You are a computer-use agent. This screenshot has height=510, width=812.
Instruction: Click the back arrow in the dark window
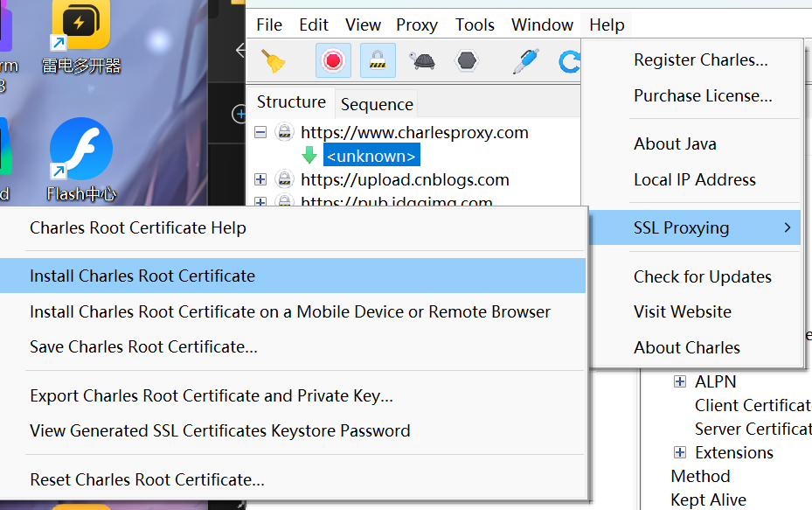tap(239, 50)
